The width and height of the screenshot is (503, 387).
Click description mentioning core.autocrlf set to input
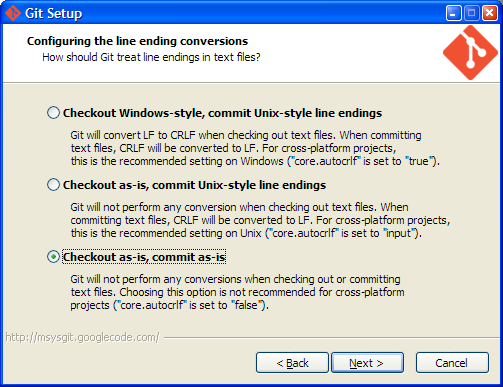(260, 220)
